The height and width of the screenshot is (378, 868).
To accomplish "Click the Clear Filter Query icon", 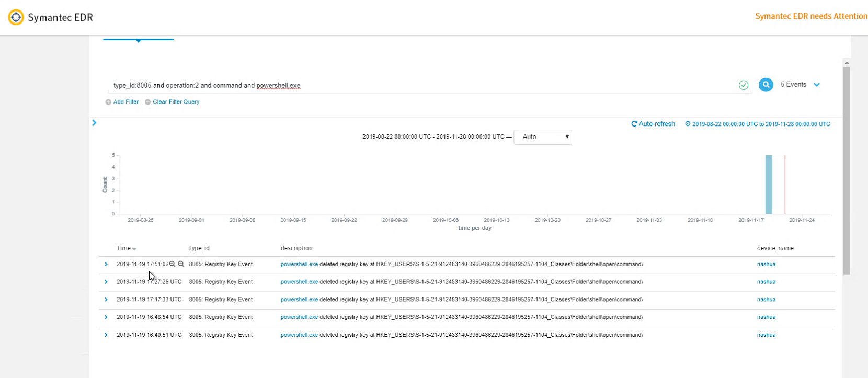I will [x=147, y=102].
